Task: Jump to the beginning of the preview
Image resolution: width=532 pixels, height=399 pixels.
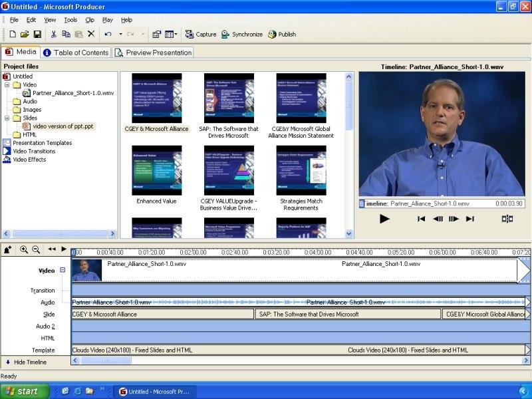Action: coord(422,219)
